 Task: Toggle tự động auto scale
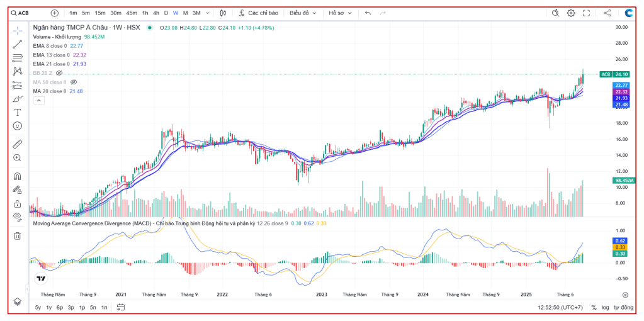point(623,307)
